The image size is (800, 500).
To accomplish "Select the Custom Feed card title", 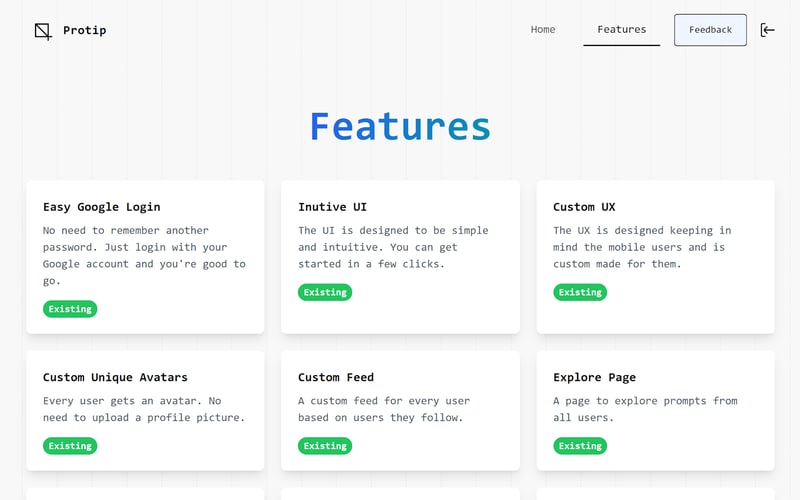I will tap(336, 377).
